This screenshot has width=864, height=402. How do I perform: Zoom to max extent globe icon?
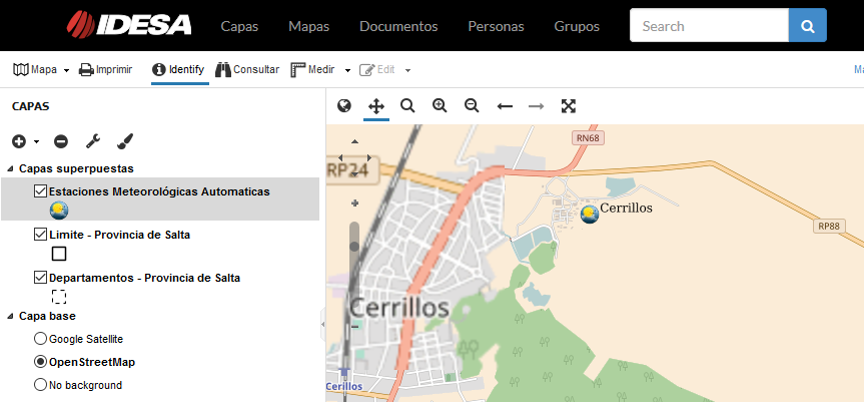[344, 106]
